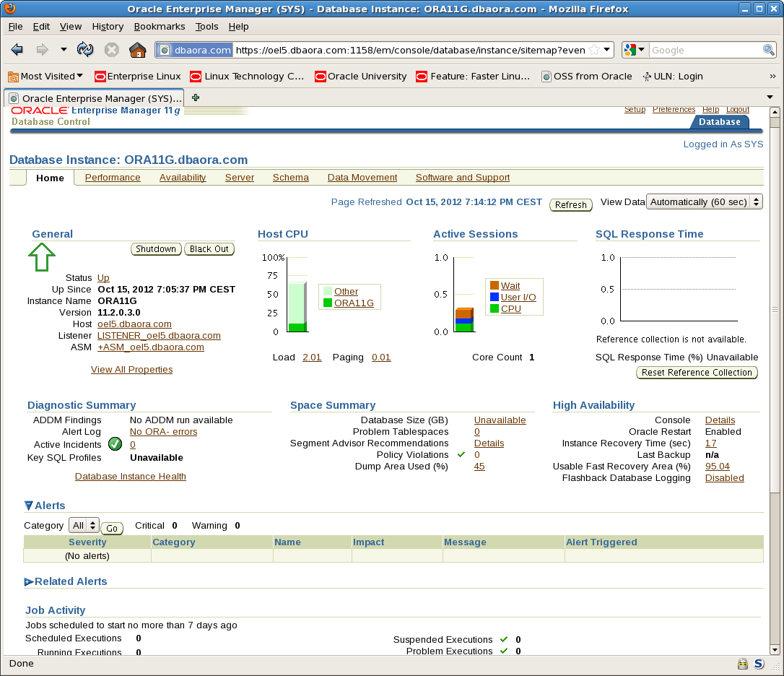The image size is (784, 676).
Task: Click the Database tab in the header
Action: (719, 121)
